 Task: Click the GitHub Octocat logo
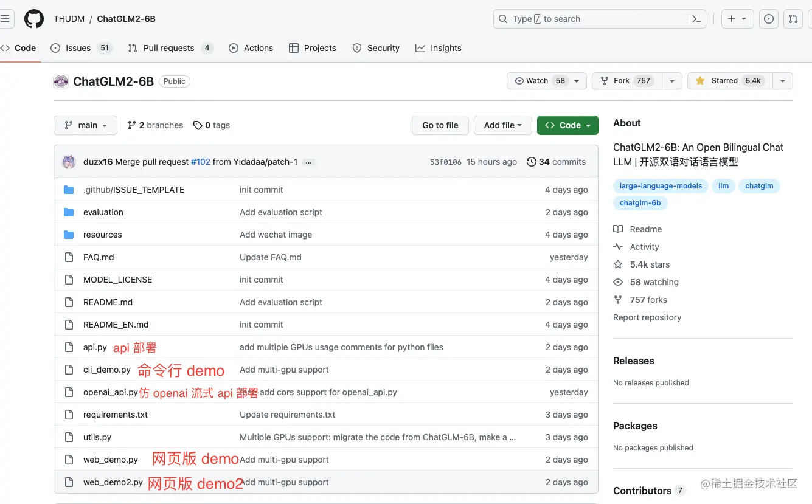coord(34,19)
